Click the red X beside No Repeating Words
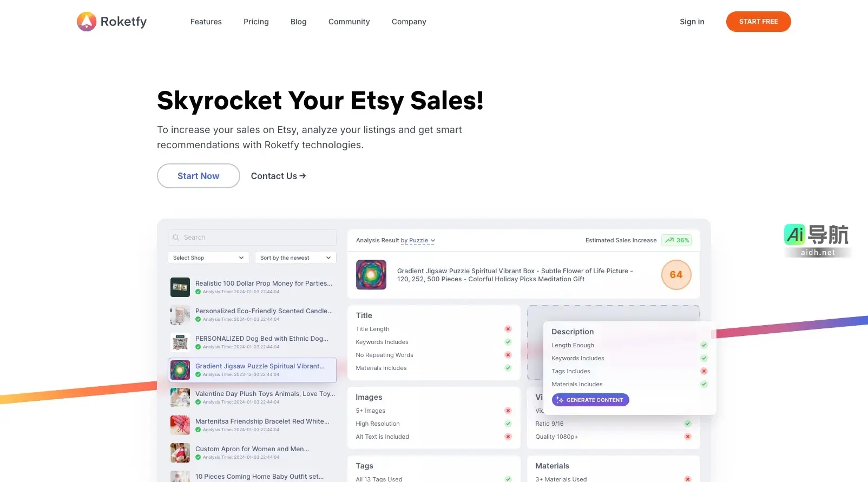 [508, 355]
